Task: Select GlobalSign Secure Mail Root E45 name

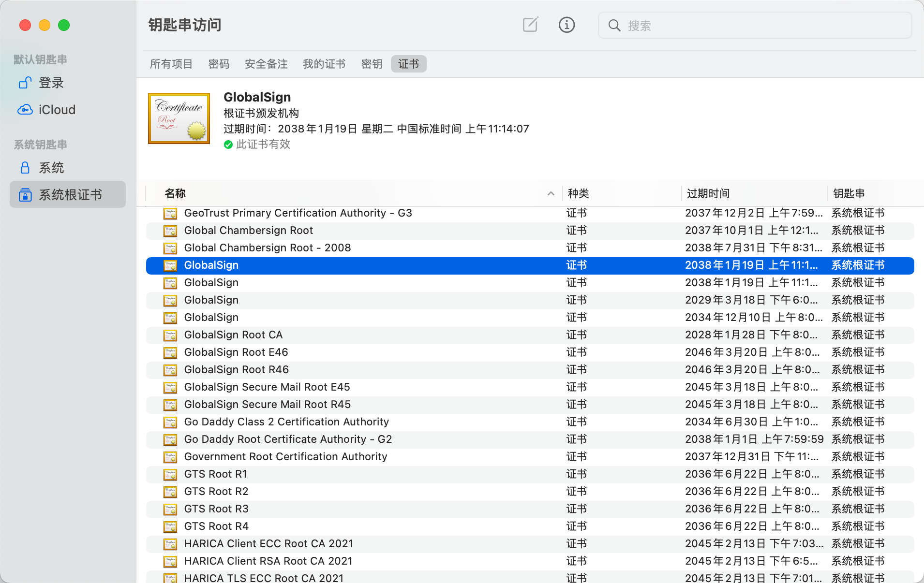Action: click(x=267, y=387)
